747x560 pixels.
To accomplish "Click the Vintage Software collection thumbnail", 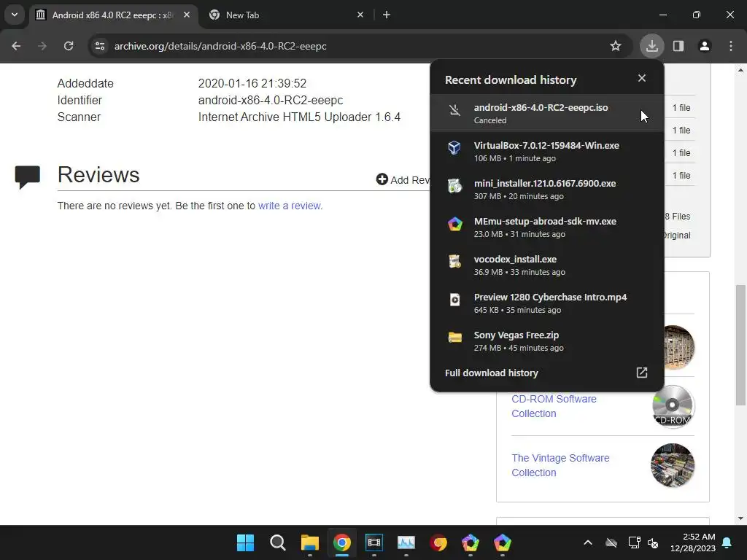I will click(673, 465).
